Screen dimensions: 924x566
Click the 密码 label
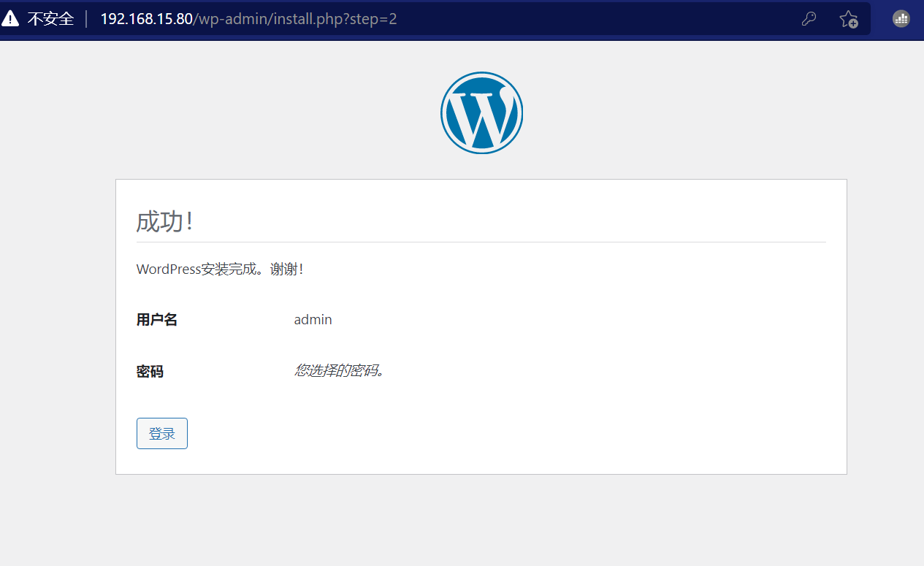pyautogui.click(x=150, y=372)
